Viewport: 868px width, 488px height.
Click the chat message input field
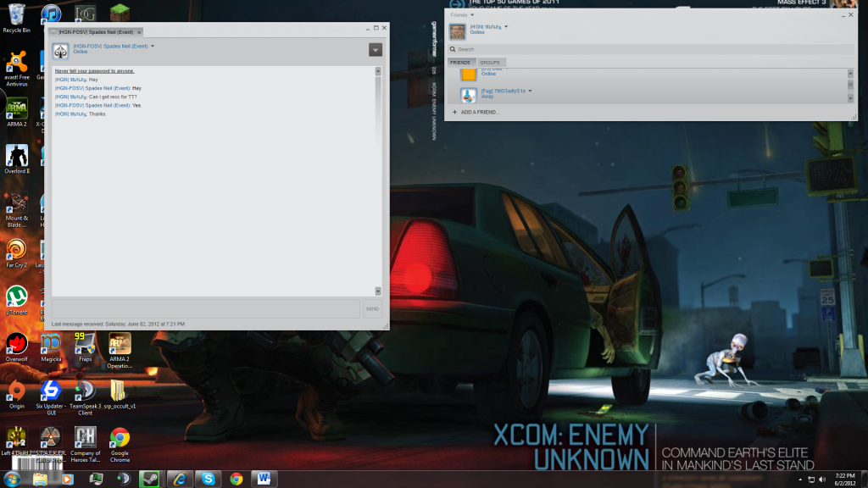click(x=206, y=308)
